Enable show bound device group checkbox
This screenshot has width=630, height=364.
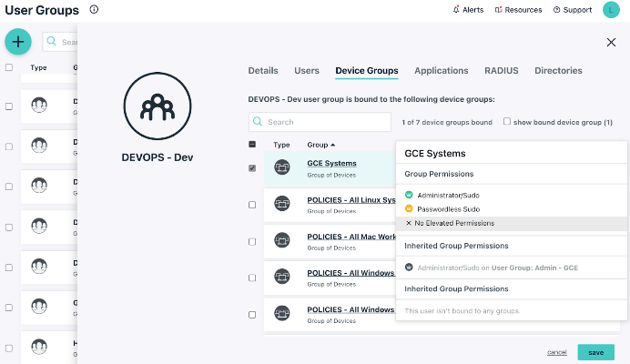coord(507,121)
